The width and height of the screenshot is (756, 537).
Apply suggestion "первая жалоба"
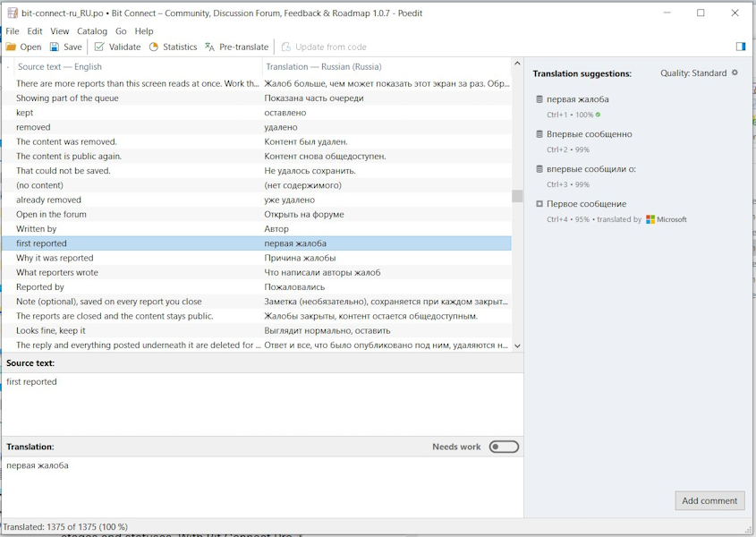pyautogui.click(x=578, y=99)
